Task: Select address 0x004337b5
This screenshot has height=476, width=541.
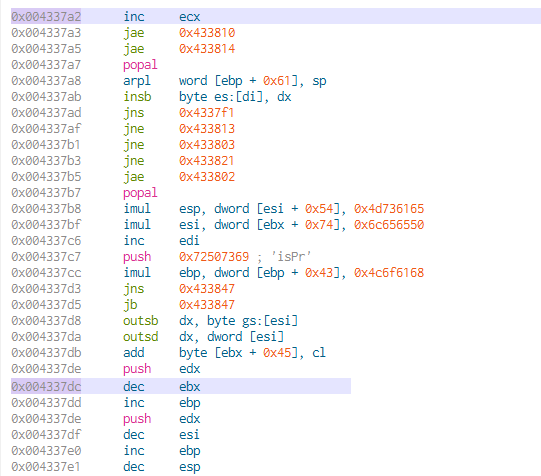Action: 46,177
